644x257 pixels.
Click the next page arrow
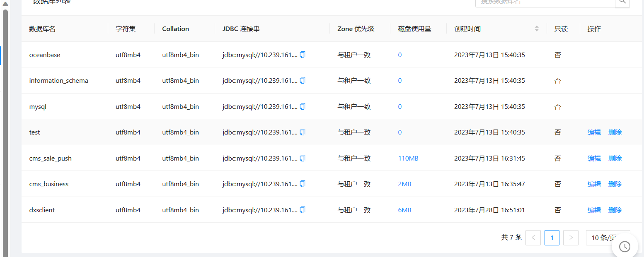click(571, 238)
